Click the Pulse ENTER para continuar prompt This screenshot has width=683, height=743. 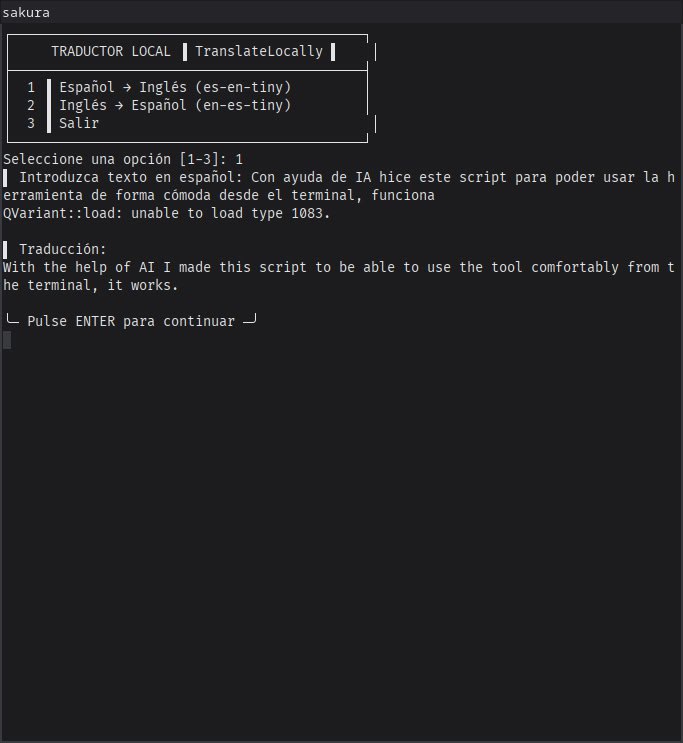click(x=131, y=321)
